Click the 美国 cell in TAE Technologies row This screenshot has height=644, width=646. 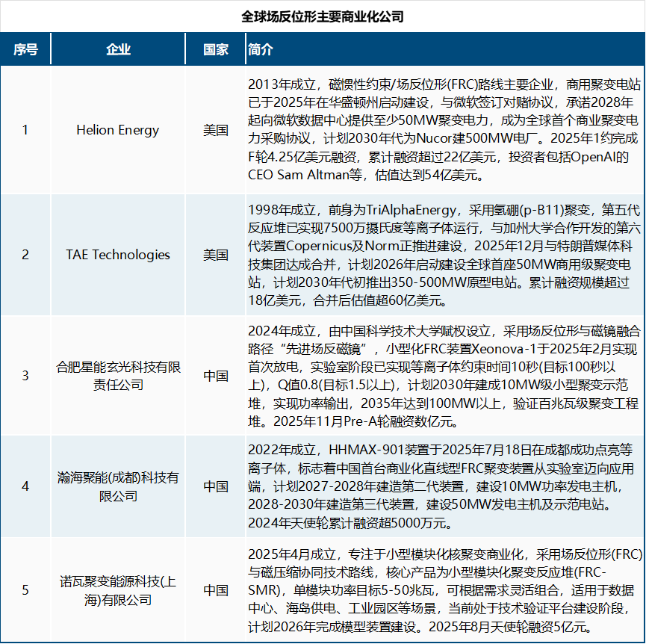pos(216,255)
